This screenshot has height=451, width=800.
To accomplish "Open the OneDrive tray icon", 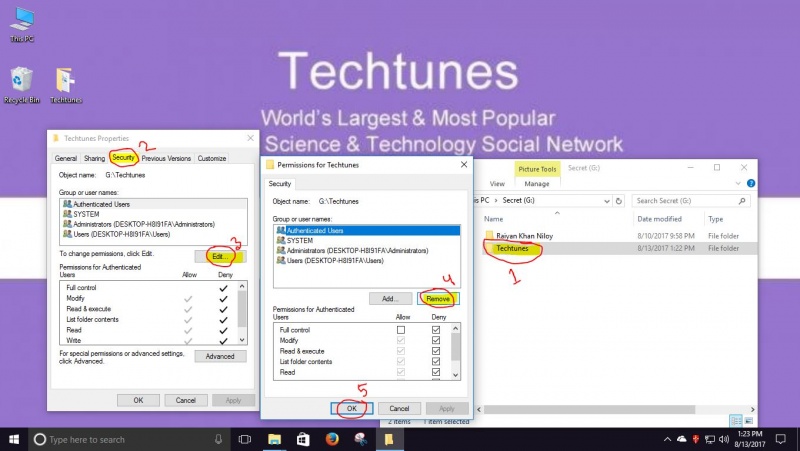I will tap(682, 439).
